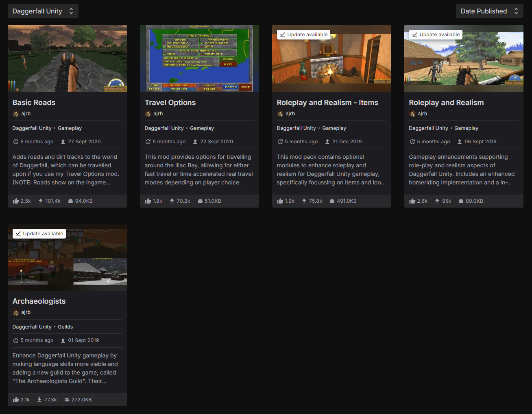
Task: Open the Travel Options thumbnail image
Action: 199,58
